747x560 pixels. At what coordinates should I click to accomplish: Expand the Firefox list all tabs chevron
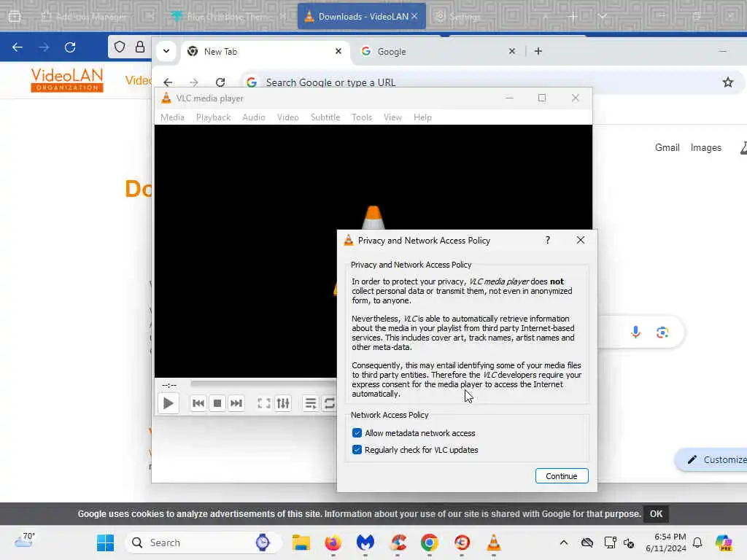pyautogui.click(x=603, y=16)
